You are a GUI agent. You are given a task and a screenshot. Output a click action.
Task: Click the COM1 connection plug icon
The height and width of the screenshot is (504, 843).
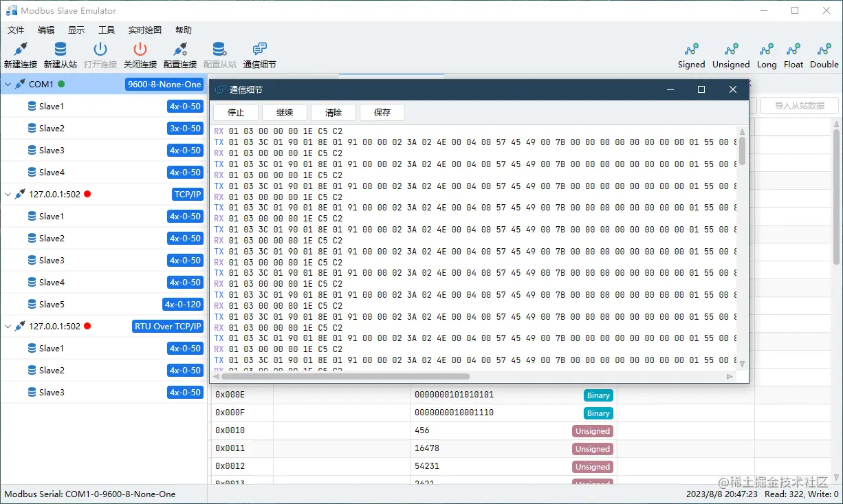click(x=20, y=84)
